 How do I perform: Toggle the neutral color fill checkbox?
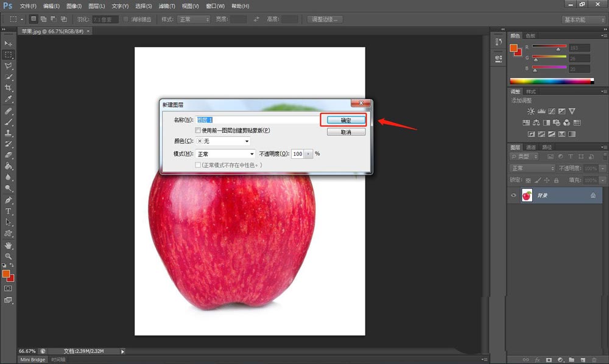click(198, 165)
